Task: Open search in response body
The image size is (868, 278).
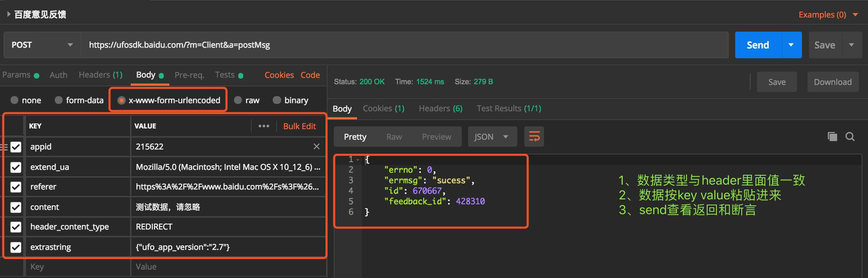Action: coord(850,137)
